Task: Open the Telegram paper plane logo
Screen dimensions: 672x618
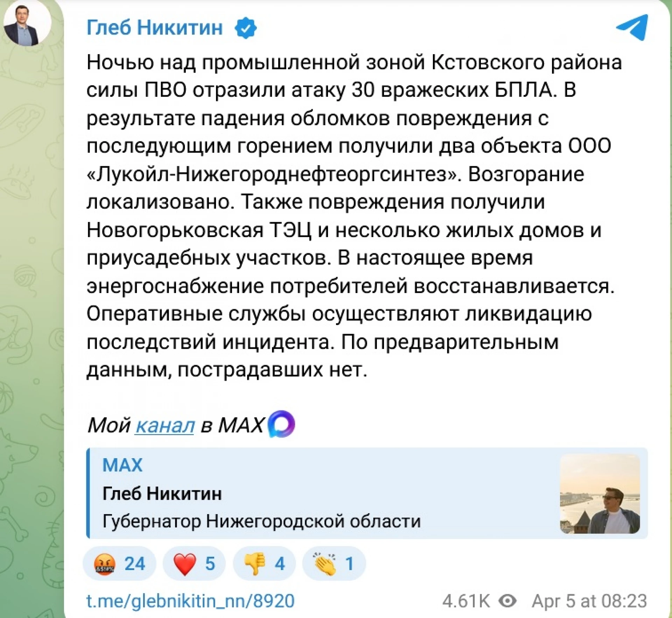Action: coord(632,27)
